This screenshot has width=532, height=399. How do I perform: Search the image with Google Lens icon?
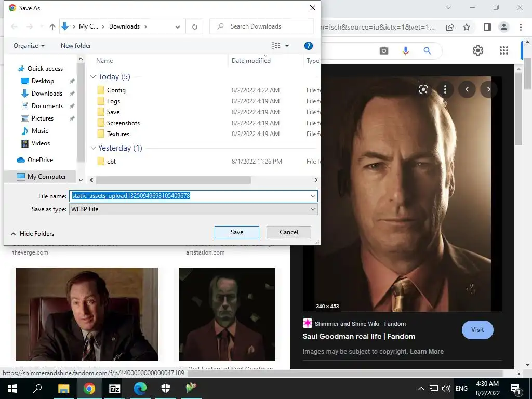pyautogui.click(x=423, y=89)
